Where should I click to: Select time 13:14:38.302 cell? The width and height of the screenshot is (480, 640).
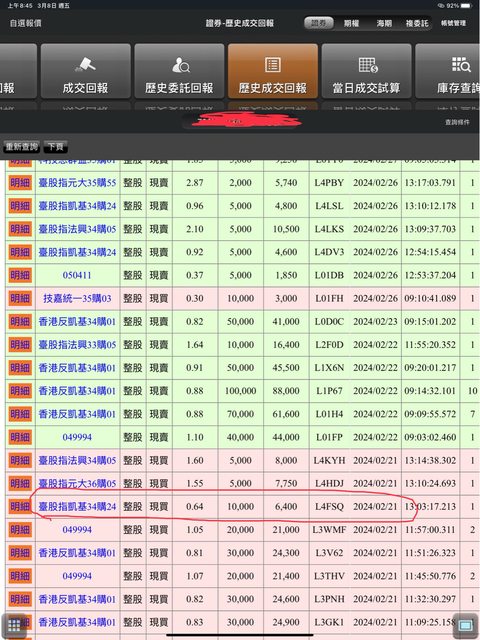(x=430, y=460)
